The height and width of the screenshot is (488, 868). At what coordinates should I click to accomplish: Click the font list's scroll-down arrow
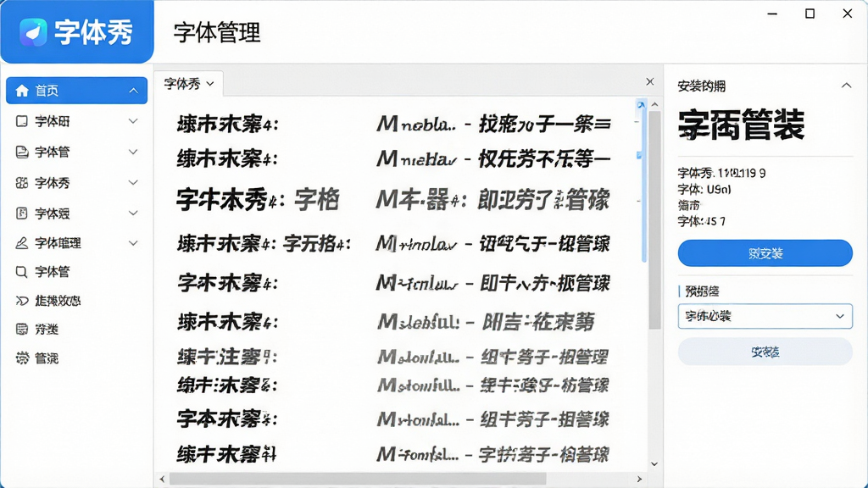coord(655,464)
